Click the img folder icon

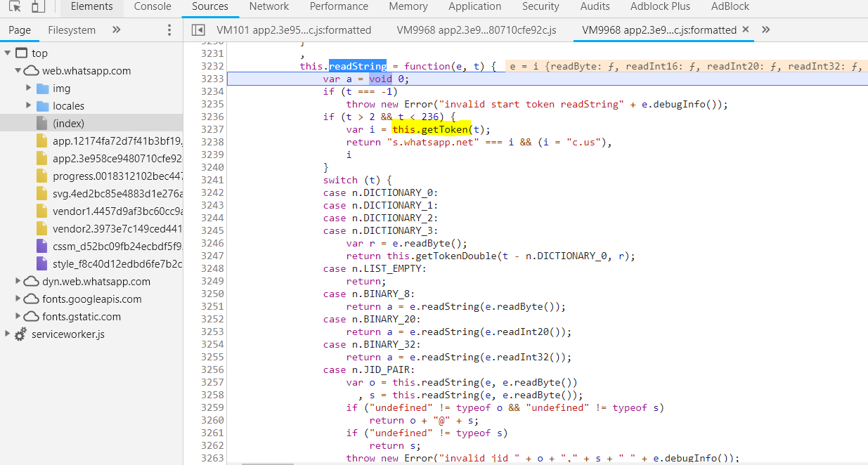click(42, 89)
